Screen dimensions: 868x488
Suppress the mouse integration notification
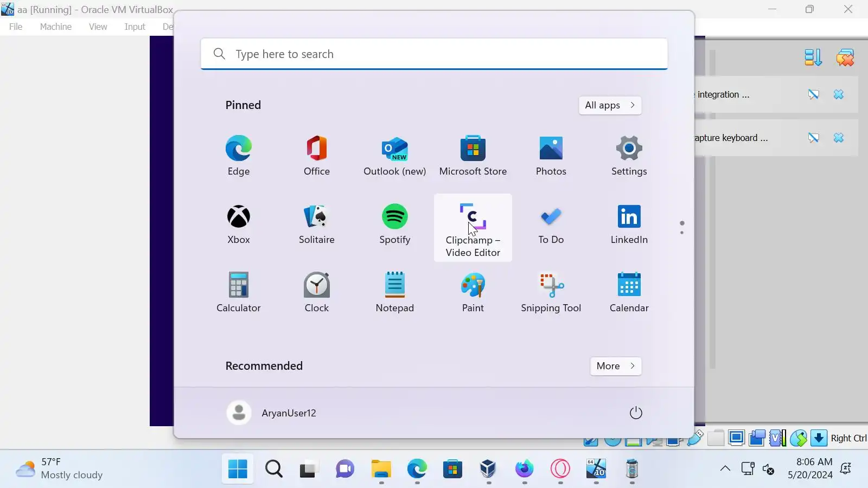[813, 94]
